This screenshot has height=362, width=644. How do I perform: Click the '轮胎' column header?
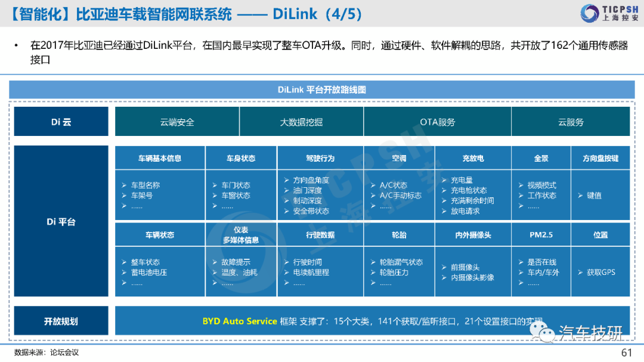click(x=399, y=234)
